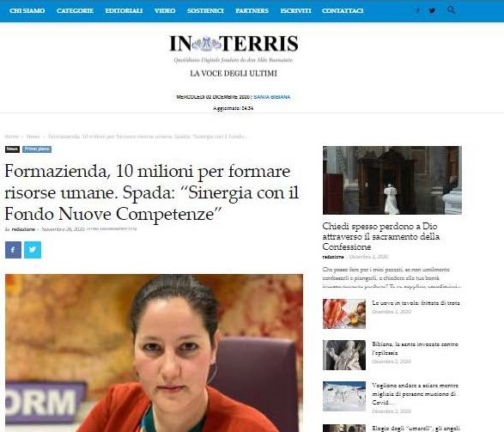Open the Contattaci page
This screenshot has width=504, height=432.
coord(343,10)
